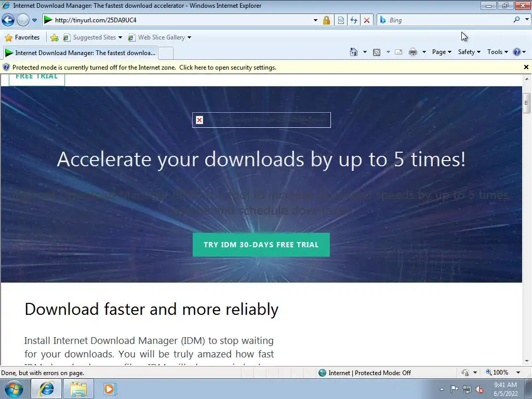Screen dimensions: 532x399
Task: Open Windows Explorer from taskbar
Action: 78,389
